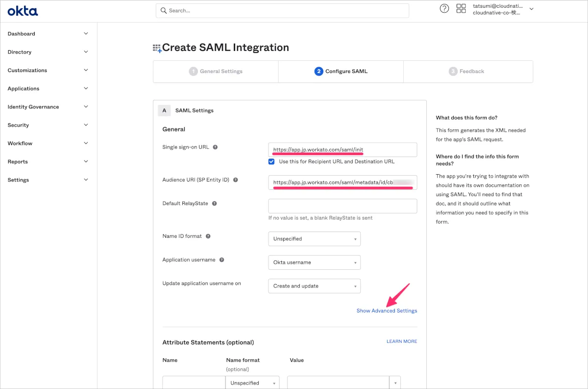This screenshot has height=389, width=588.
Task: Expand the Applications sidebar menu
Action: 48,89
